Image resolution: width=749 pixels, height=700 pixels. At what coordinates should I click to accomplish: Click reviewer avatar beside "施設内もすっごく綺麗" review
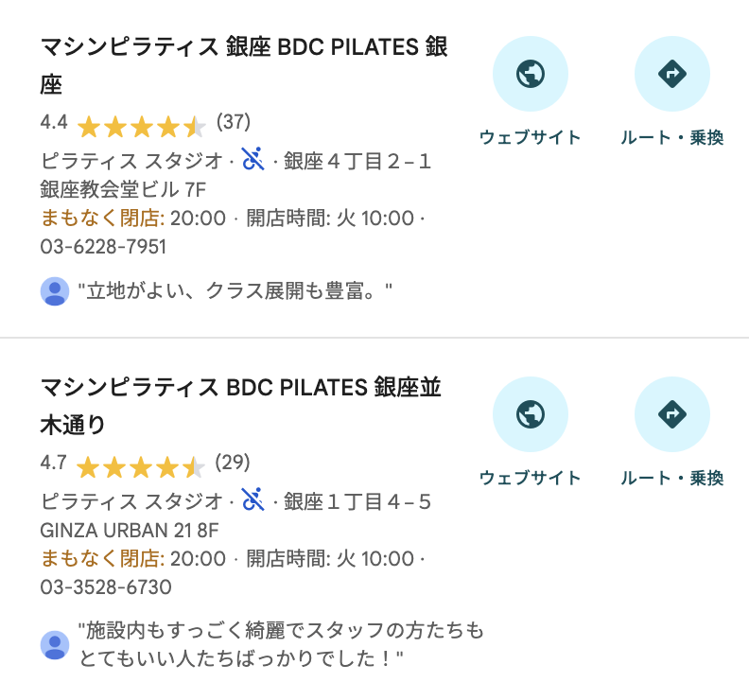coord(55,644)
